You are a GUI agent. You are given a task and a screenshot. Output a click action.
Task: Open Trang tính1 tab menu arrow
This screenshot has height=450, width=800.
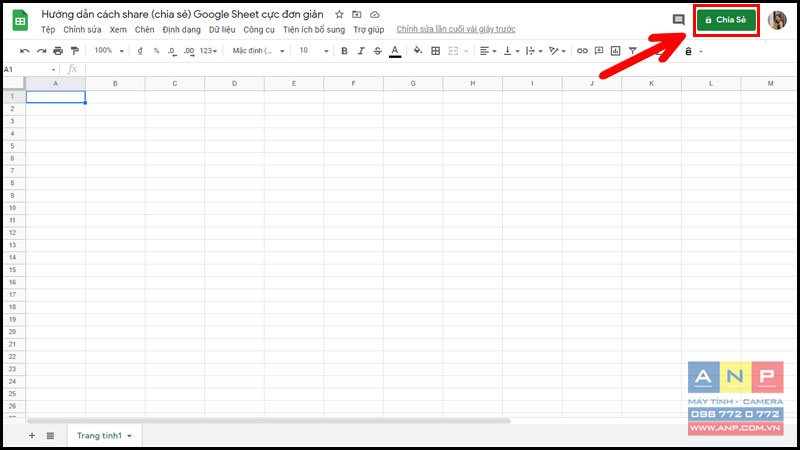(x=130, y=436)
